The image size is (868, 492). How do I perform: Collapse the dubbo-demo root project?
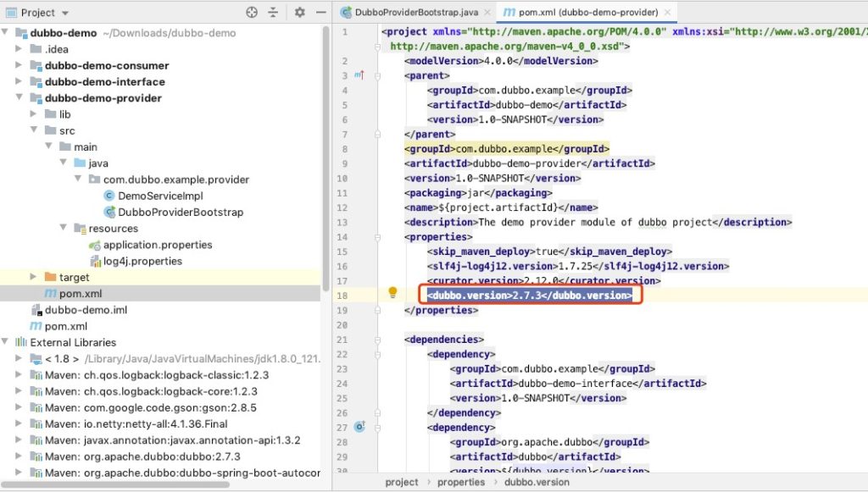pyautogui.click(x=5, y=33)
